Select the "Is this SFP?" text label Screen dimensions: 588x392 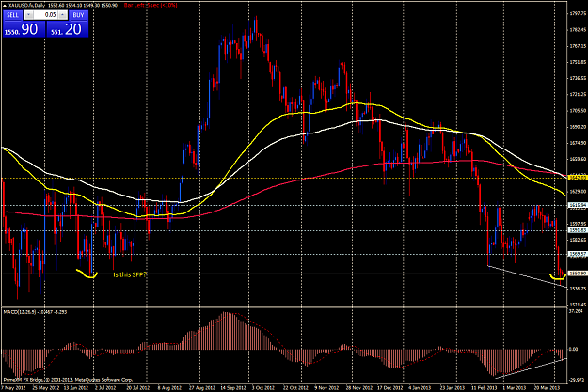pyautogui.click(x=130, y=274)
